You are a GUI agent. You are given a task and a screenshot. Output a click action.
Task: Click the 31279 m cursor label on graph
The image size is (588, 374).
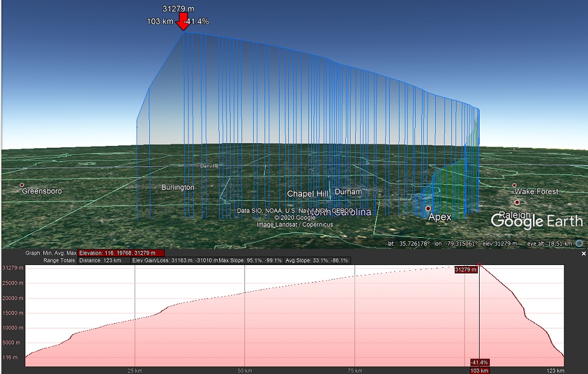click(x=466, y=270)
